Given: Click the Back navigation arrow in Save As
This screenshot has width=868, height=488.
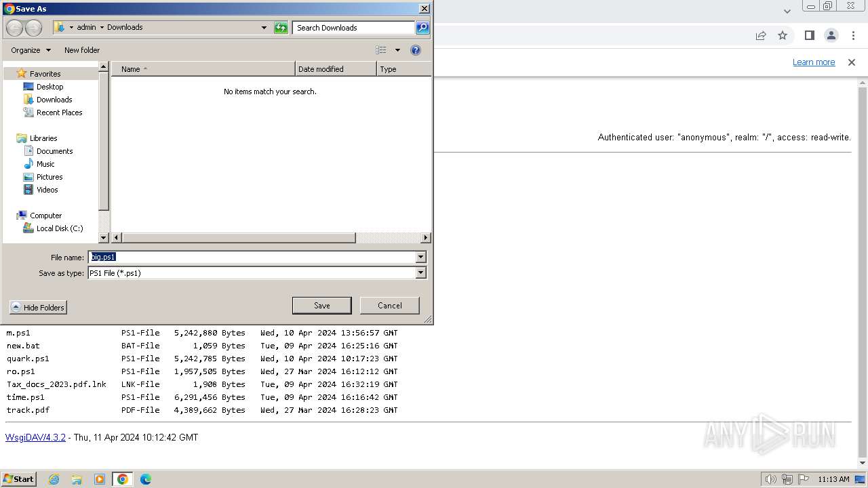Looking at the screenshot, I should [x=15, y=28].
